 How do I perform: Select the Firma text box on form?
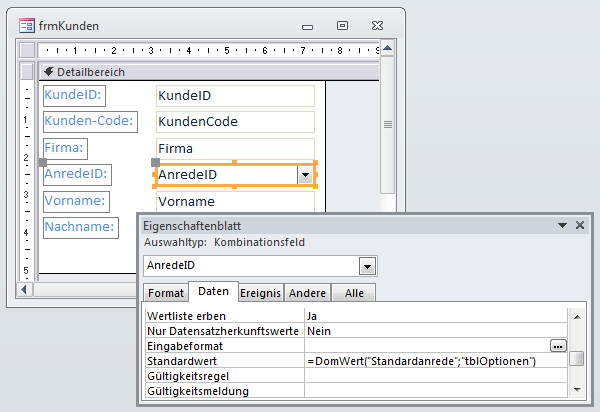(x=235, y=149)
